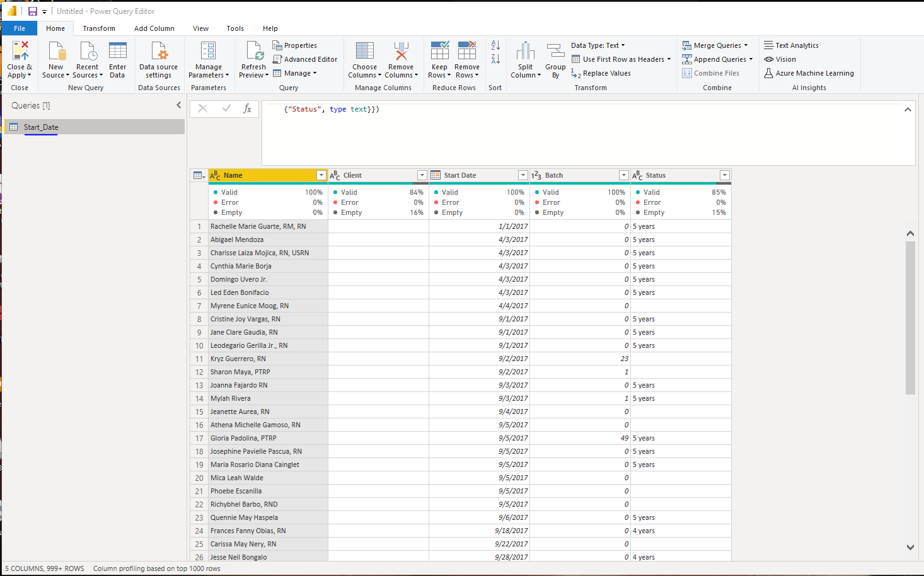This screenshot has width=924, height=576.
Task: Sort ascending with the A-Z icon
Action: [495, 45]
